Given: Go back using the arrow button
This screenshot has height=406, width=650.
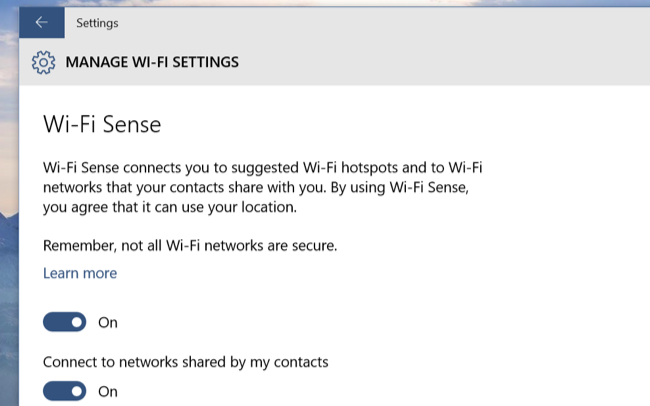Looking at the screenshot, I should 41,22.
